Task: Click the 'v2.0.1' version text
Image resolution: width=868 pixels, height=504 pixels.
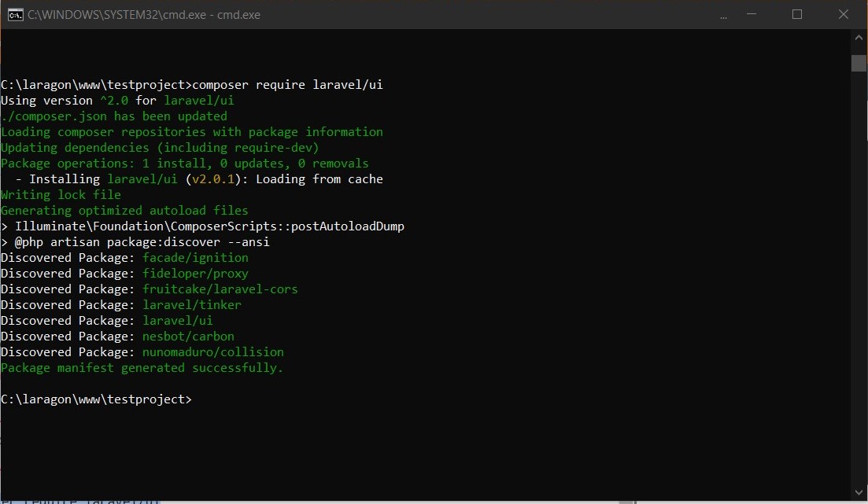Action: tap(213, 179)
